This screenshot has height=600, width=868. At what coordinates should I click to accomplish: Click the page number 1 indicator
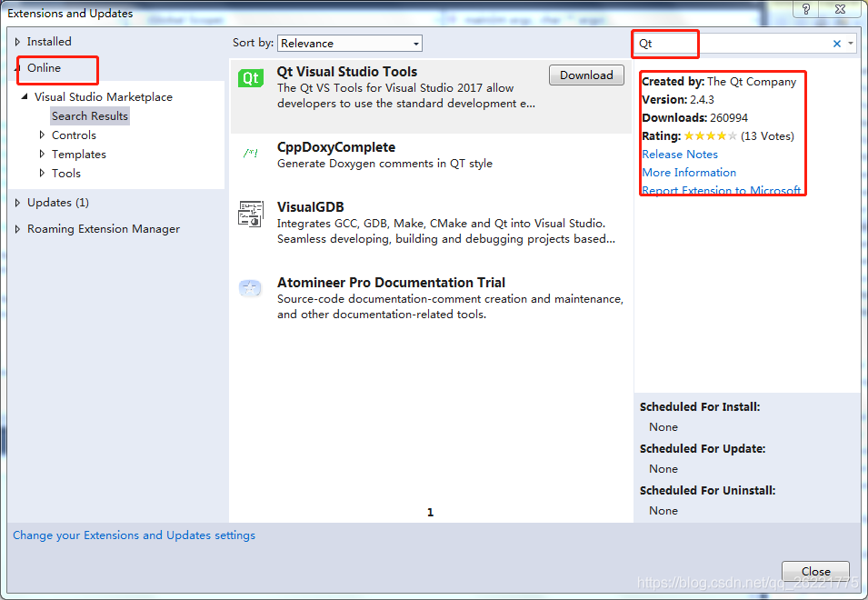click(x=430, y=513)
